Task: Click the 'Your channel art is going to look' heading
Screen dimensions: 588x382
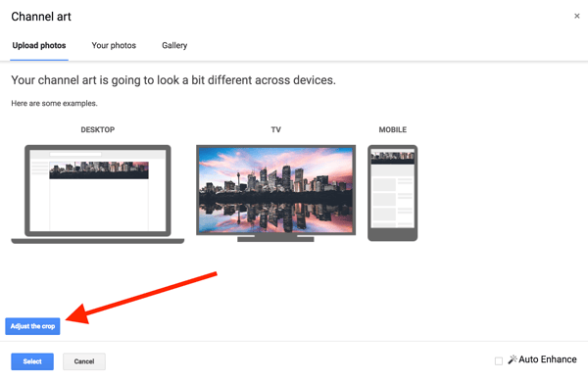Action: (173, 80)
